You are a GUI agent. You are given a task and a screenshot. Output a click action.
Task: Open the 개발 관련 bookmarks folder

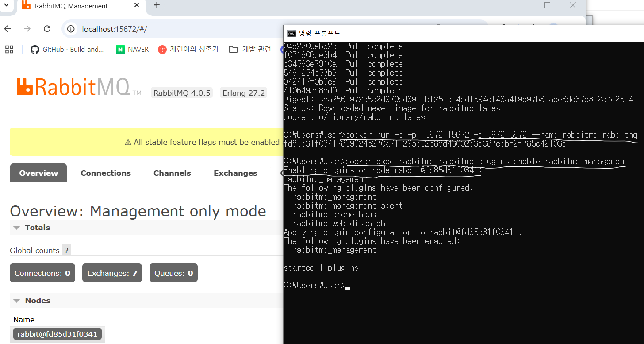[x=250, y=50]
